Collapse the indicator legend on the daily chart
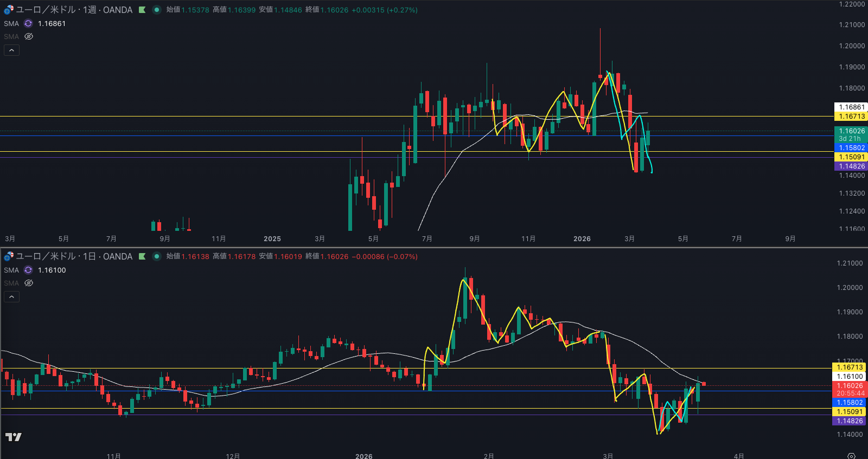The width and height of the screenshot is (868, 459). 11,296
